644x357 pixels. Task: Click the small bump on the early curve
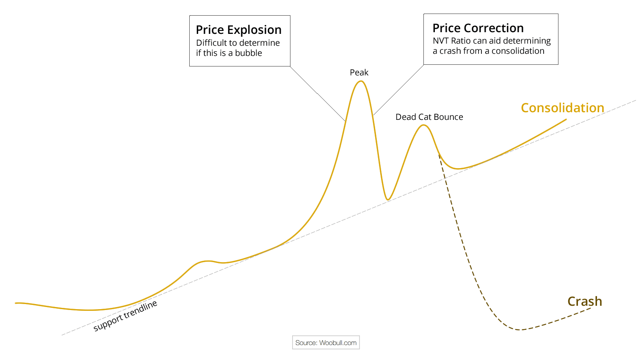pyautogui.click(x=206, y=261)
